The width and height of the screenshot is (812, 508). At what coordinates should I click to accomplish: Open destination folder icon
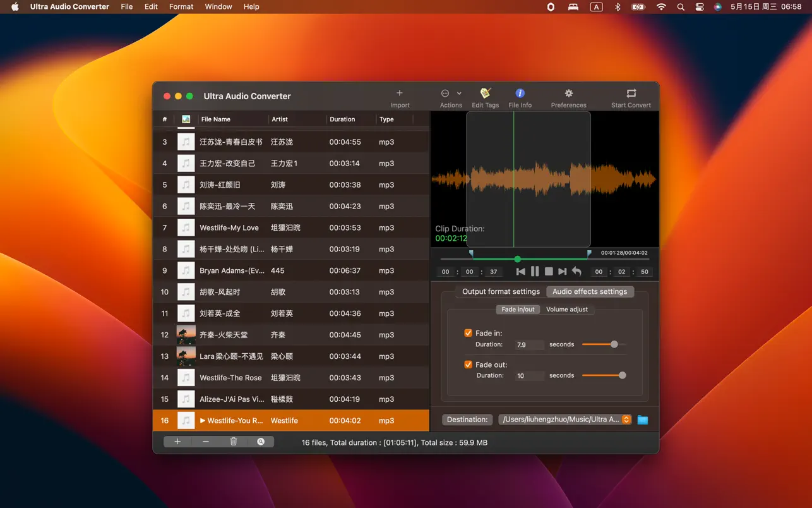643,420
